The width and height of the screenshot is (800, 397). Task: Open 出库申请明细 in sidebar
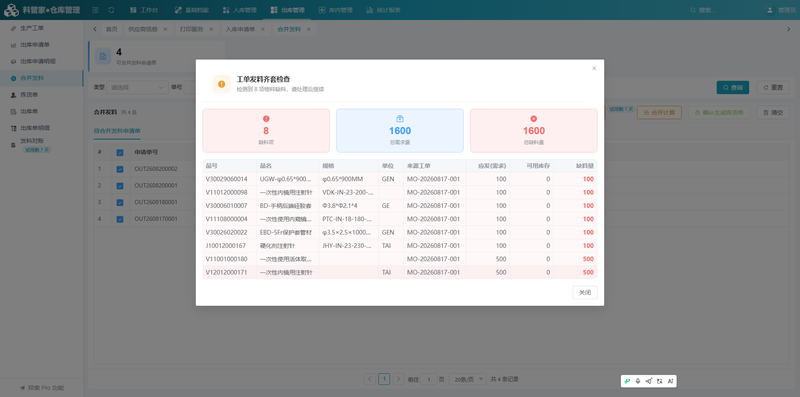point(42,61)
